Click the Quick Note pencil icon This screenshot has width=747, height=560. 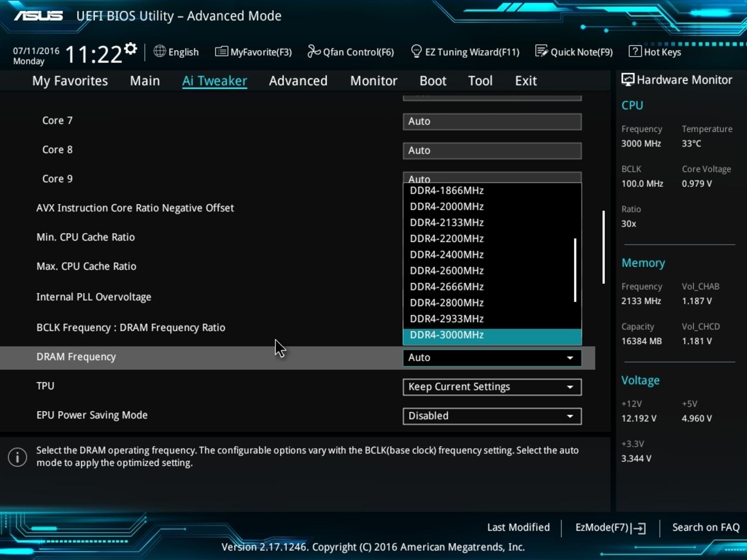coord(542,51)
